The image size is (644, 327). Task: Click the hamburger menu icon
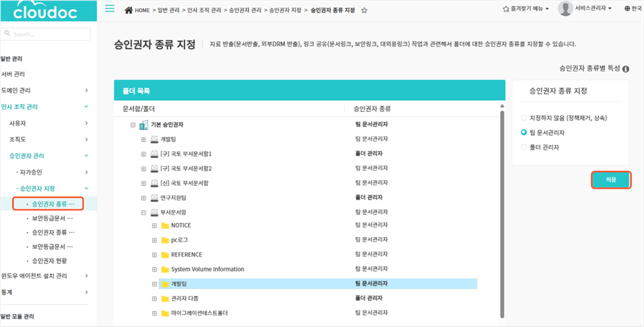tap(110, 9)
